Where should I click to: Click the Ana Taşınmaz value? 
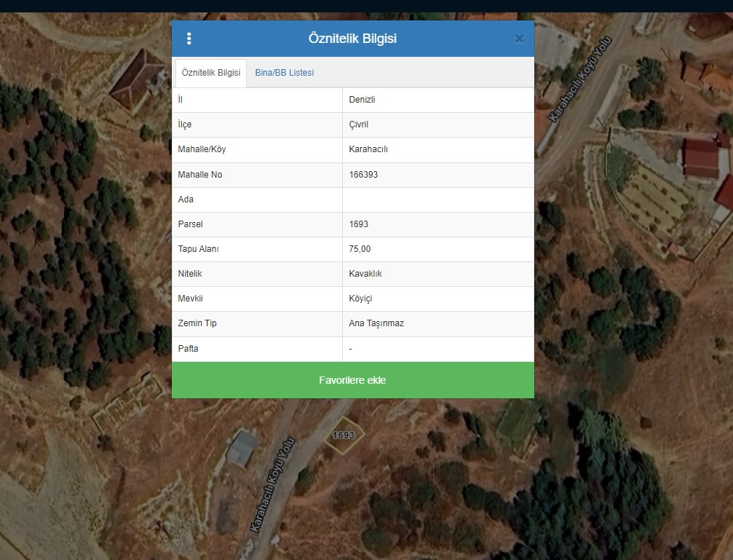[376, 323]
